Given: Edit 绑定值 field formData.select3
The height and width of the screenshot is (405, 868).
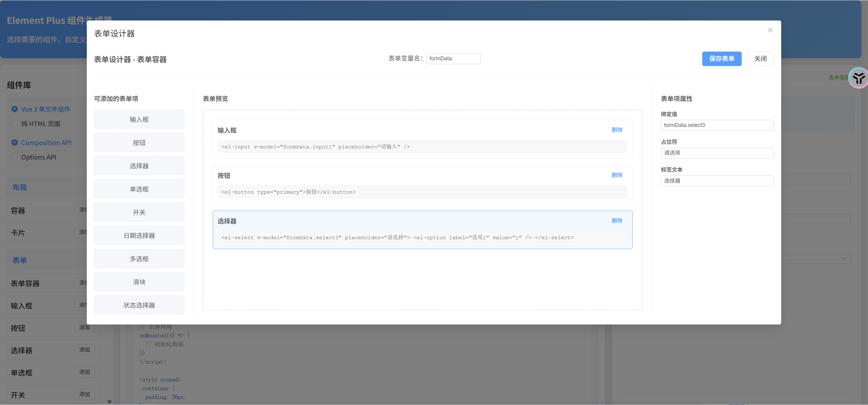Looking at the screenshot, I should 717,125.
